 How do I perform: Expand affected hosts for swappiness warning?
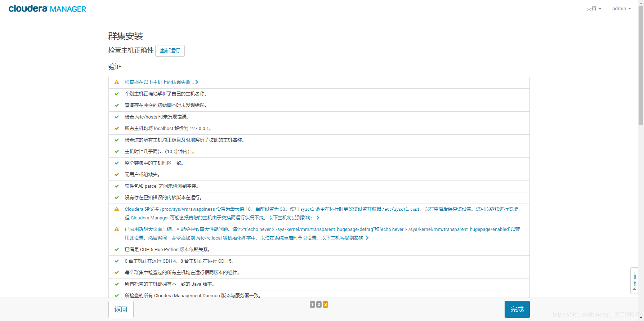[x=318, y=218]
